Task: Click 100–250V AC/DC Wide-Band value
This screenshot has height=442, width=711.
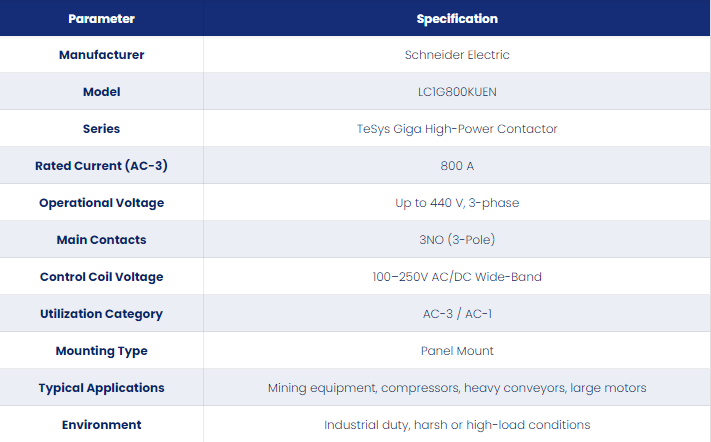Action: [457, 277]
